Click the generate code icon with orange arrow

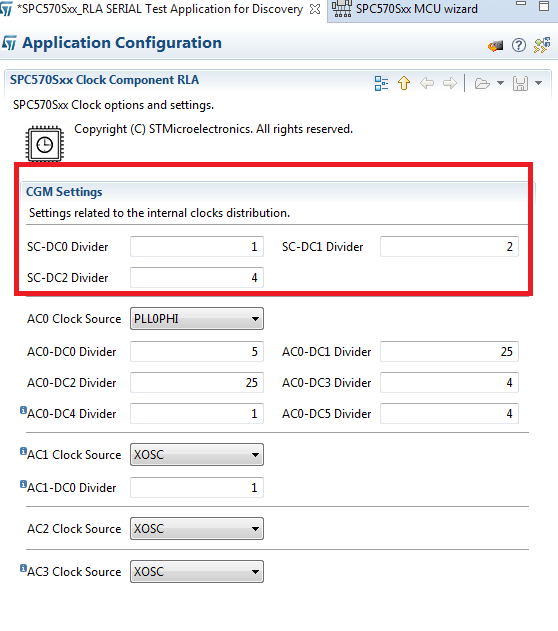(x=496, y=45)
